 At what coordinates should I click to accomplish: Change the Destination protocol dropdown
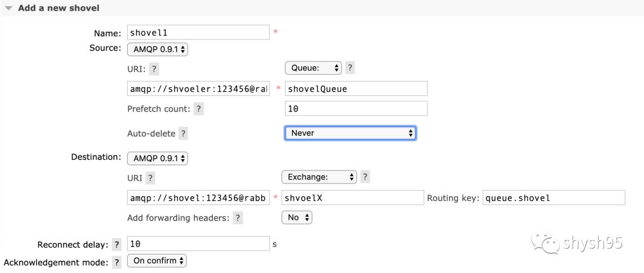[x=157, y=159]
